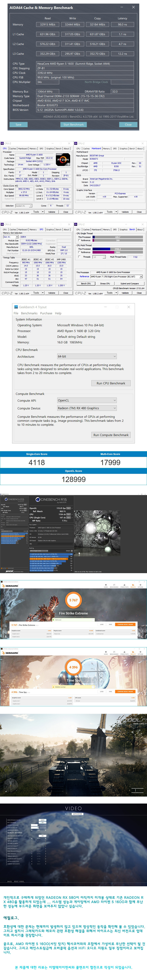Toggle DX12 ENABLED setting in Video menu

43,822
